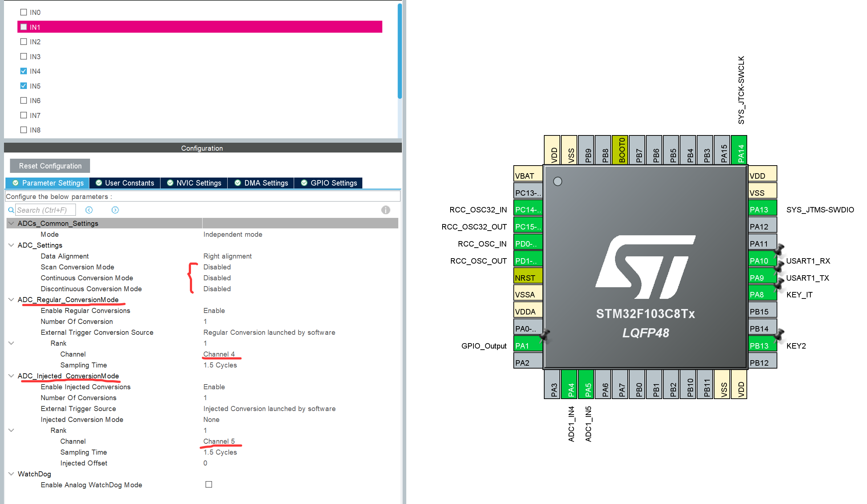
Task: Uncheck the IN5 channel checkbox
Action: (x=24, y=86)
